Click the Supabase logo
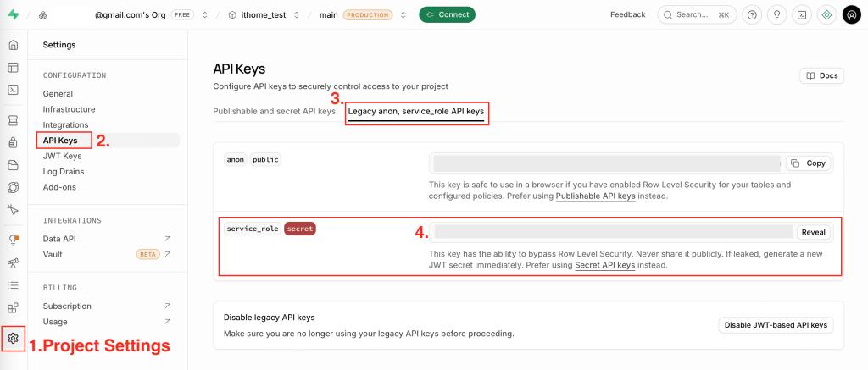Viewport: 868px width, 370px height. point(14,15)
